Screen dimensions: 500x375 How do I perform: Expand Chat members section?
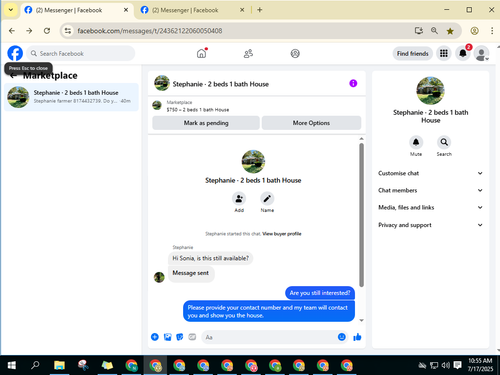pos(430,190)
